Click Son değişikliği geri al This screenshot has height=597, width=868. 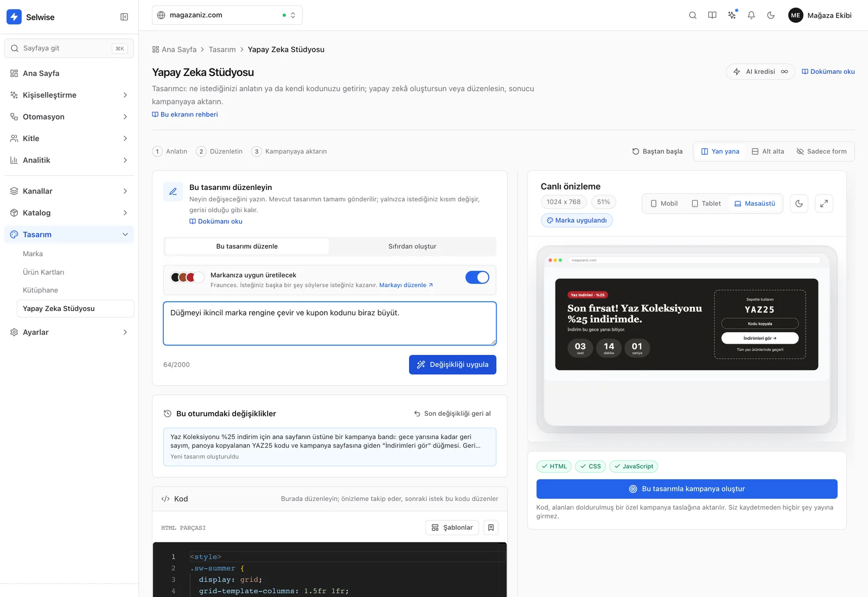click(452, 414)
